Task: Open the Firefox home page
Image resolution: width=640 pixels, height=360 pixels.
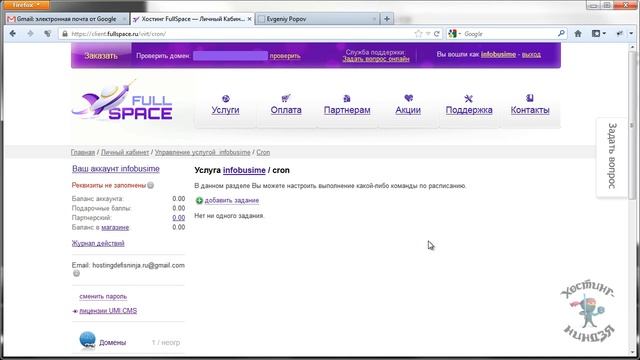Action: (578, 33)
